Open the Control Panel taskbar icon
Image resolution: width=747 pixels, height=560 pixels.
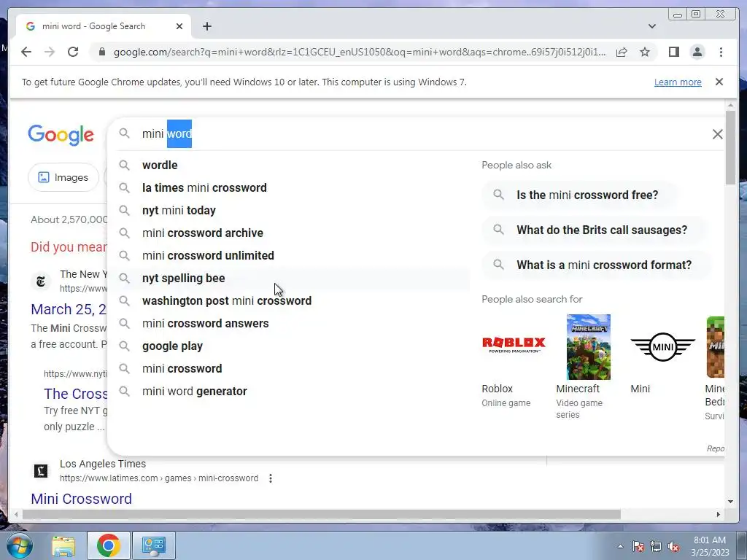[153, 545]
